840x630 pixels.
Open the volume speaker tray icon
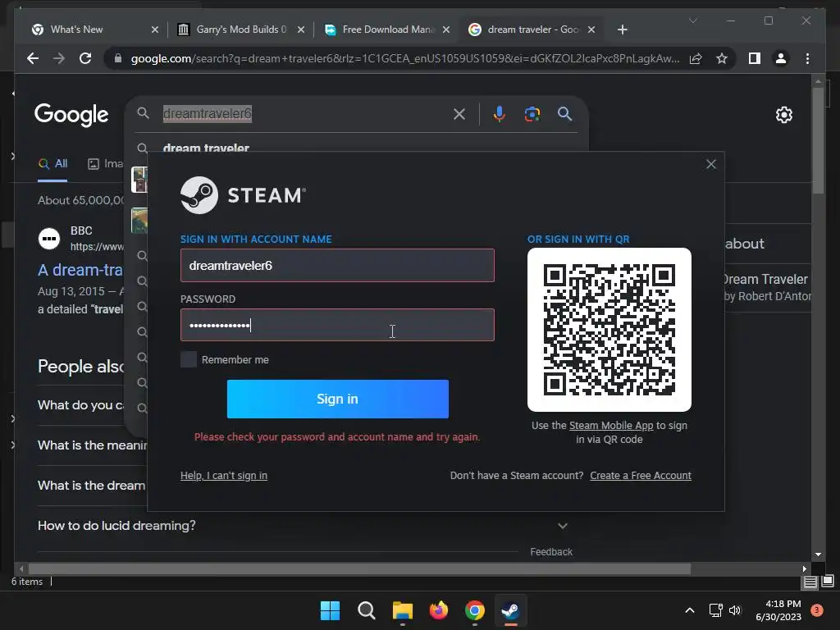coord(735,610)
